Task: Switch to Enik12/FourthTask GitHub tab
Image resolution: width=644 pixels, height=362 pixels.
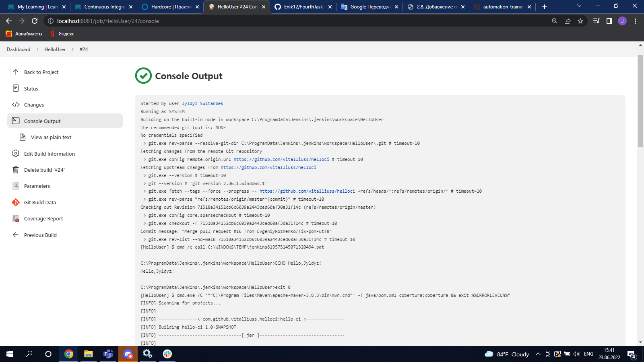Action: click(x=303, y=7)
